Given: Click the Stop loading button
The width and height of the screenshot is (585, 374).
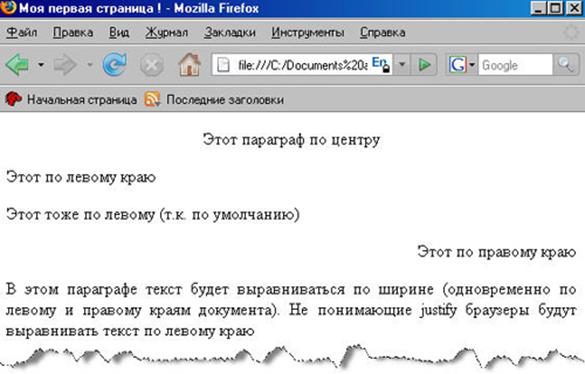Looking at the screenshot, I should pyautogui.click(x=151, y=65).
